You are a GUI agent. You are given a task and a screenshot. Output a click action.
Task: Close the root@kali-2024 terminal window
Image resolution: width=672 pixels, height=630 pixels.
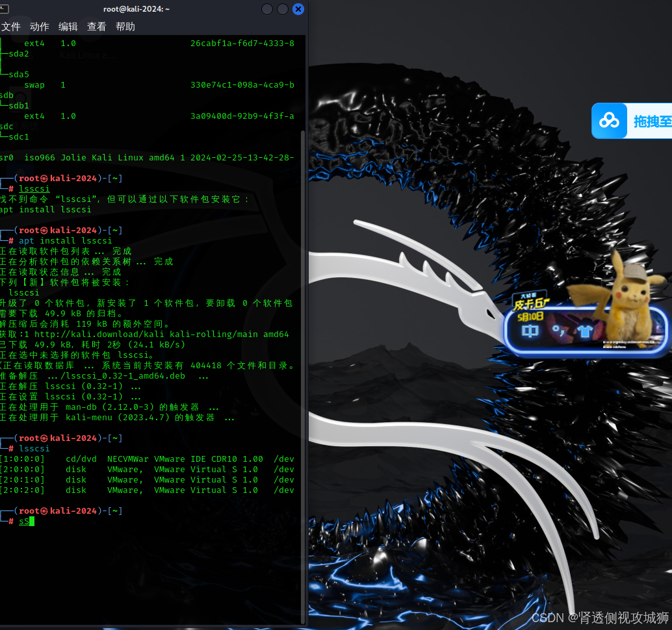(x=298, y=9)
